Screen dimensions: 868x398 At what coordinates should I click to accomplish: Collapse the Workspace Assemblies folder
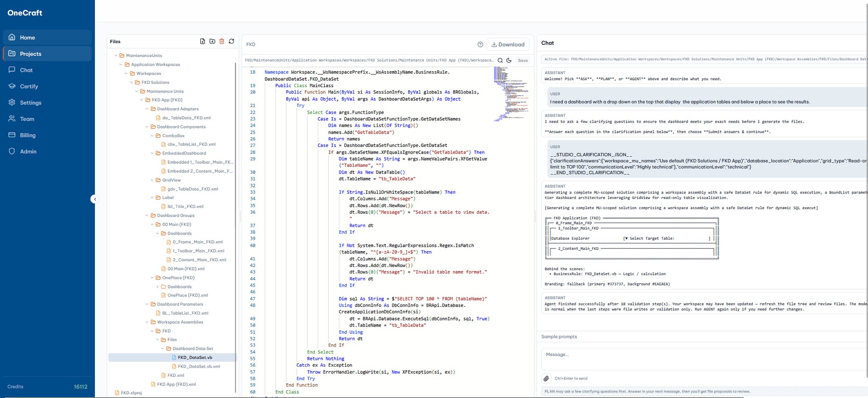pos(147,322)
